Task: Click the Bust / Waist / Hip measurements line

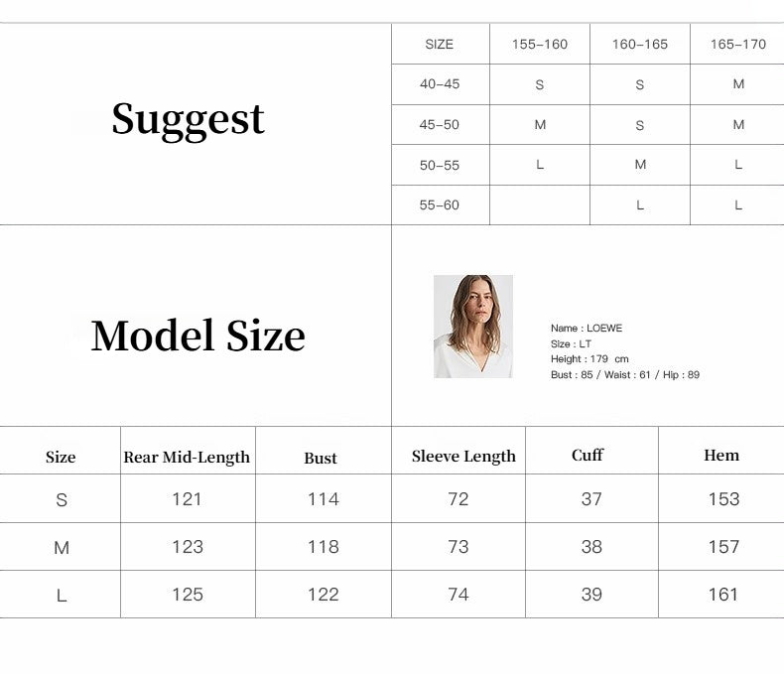Action: [x=624, y=375]
